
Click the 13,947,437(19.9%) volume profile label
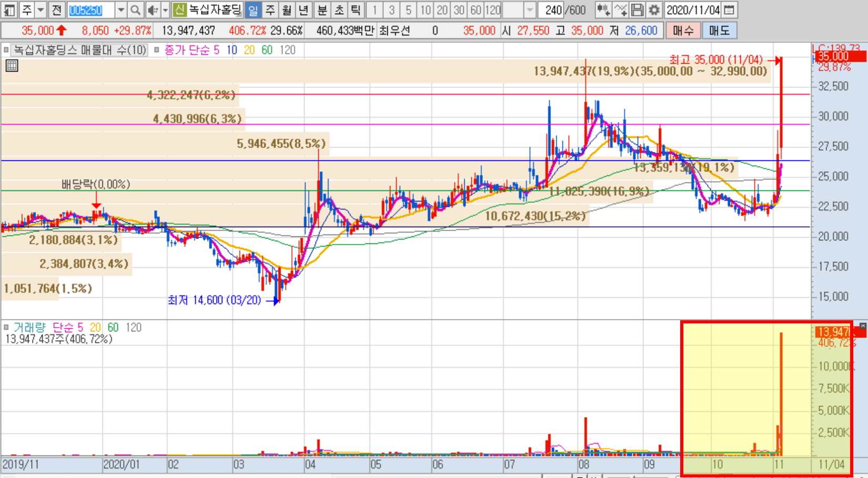coord(650,71)
